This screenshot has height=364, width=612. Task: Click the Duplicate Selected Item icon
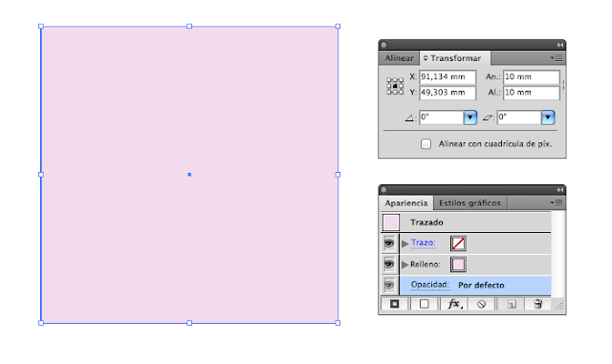click(512, 305)
